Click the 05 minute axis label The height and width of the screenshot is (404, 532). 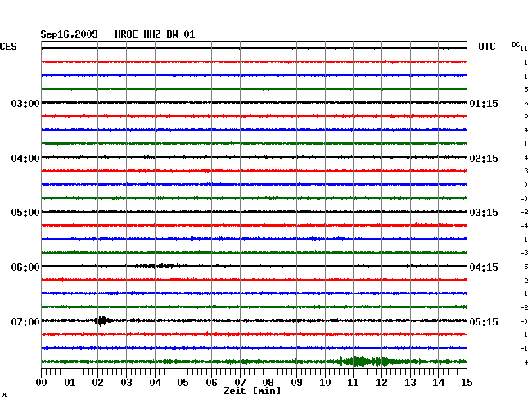[183, 383]
